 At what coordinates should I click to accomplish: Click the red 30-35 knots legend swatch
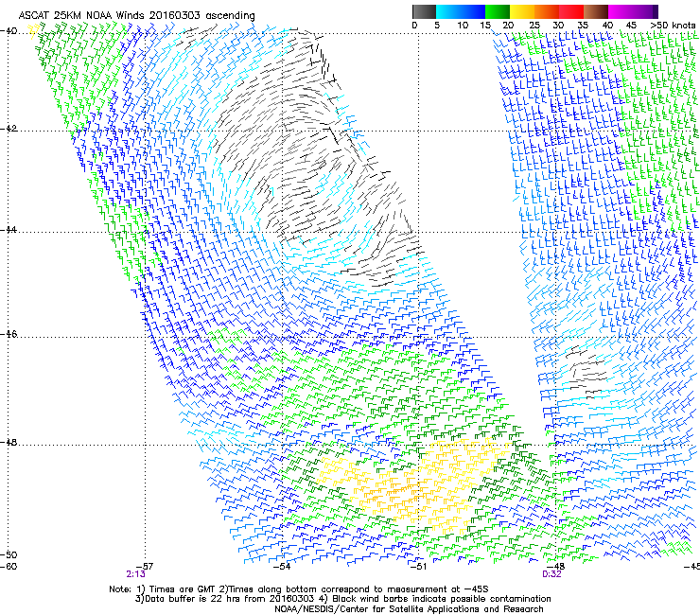[x=571, y=11]
